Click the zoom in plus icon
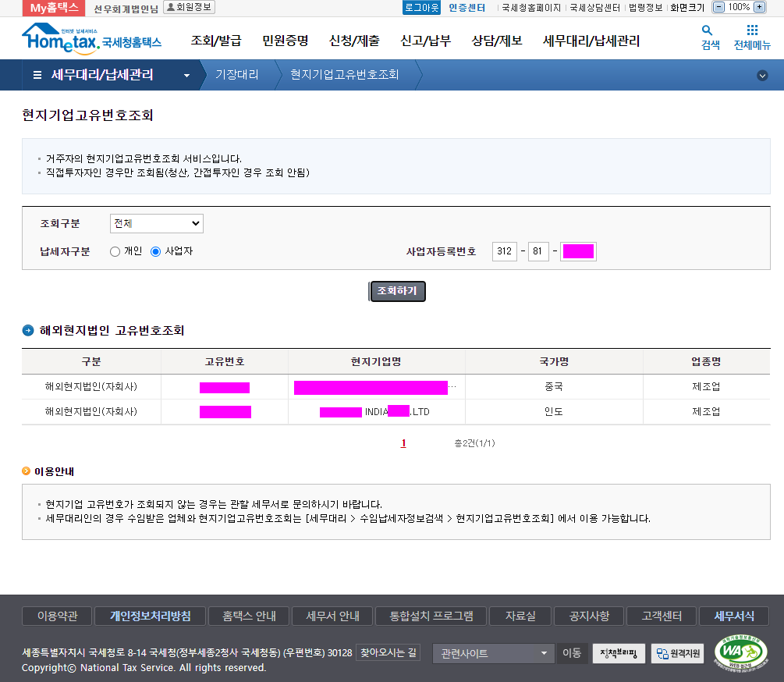784x682 pixels. pyautogui.click(x=759, y=7)
